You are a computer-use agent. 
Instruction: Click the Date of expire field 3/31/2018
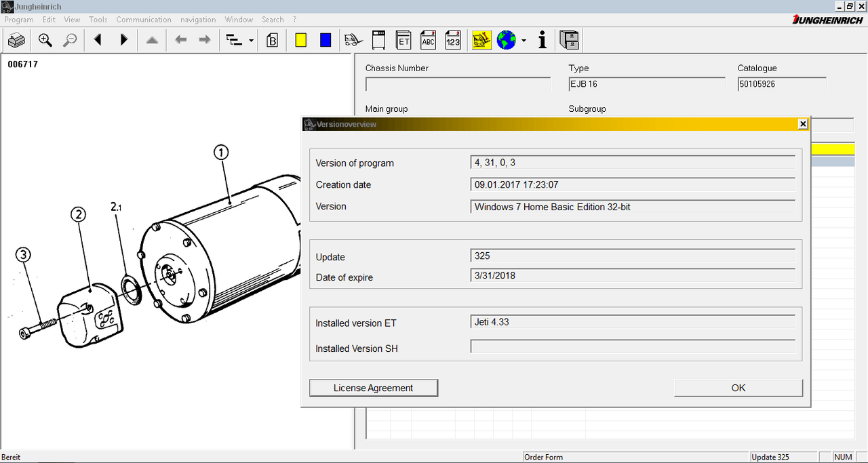point(633,275)
